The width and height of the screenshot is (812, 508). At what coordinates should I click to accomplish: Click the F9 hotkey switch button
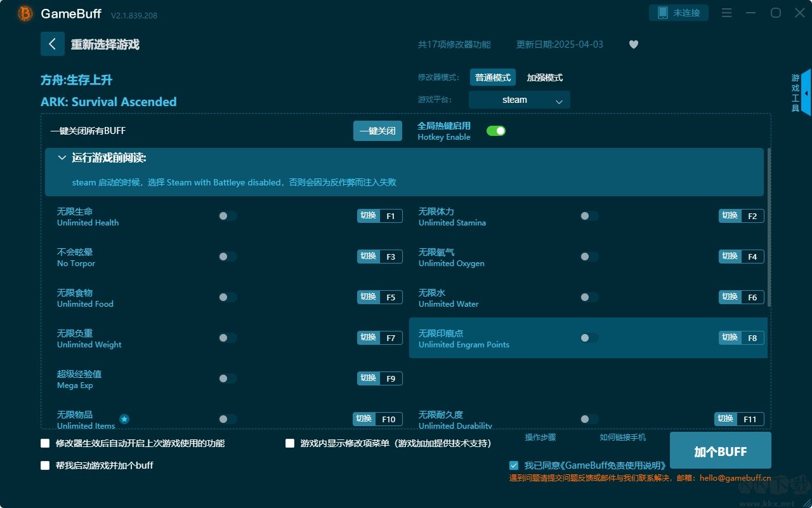click(x=380, y=378)
